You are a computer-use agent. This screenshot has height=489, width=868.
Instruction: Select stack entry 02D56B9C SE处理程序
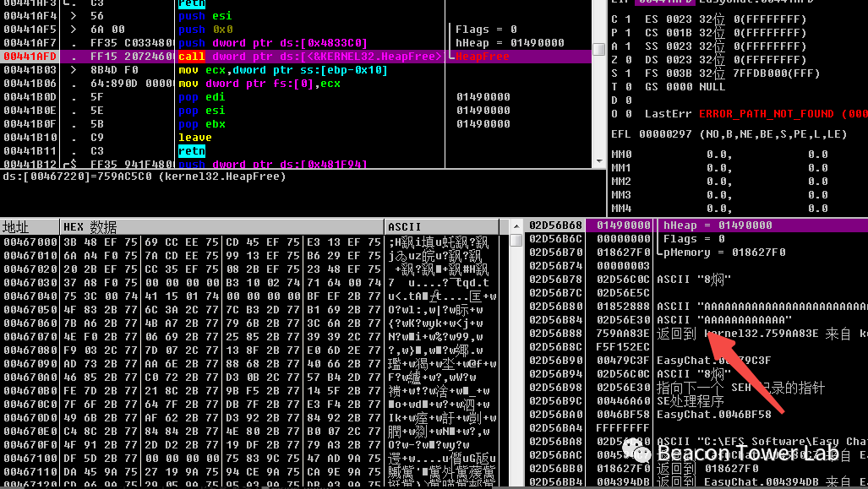(696, 401)
